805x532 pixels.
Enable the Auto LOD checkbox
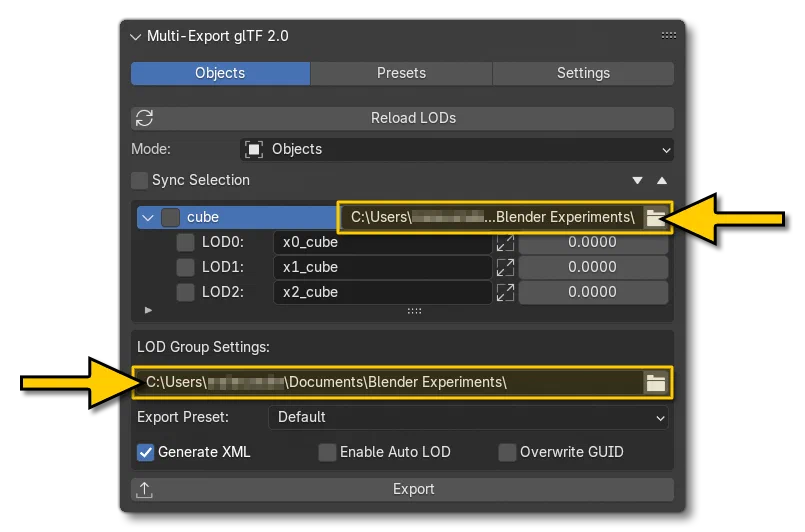[x=327, y=452]
